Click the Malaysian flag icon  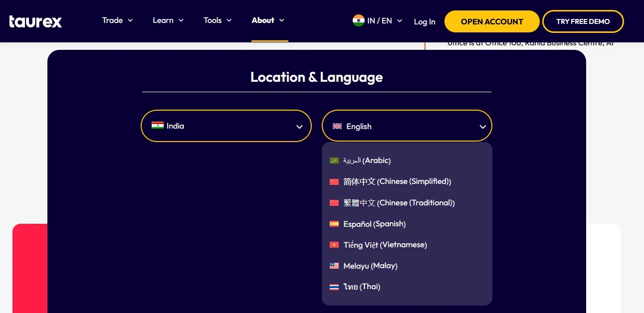[334, 266]
